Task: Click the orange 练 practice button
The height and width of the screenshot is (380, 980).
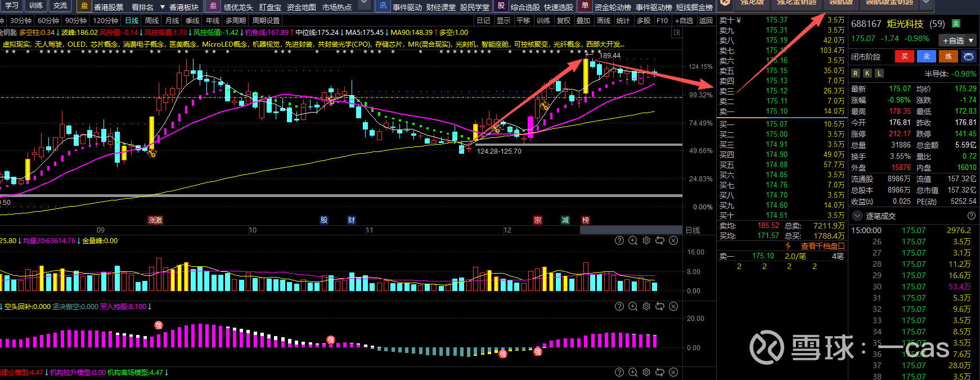Action: [948, 56]
